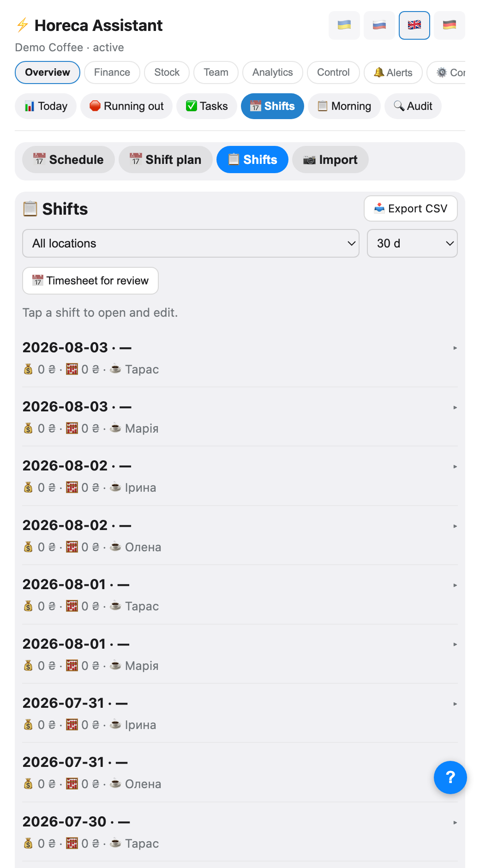Expand the 2026-08-03 Тарас shift arrow
This screenshot has width=480, height=868.
(x=455, y=348)
